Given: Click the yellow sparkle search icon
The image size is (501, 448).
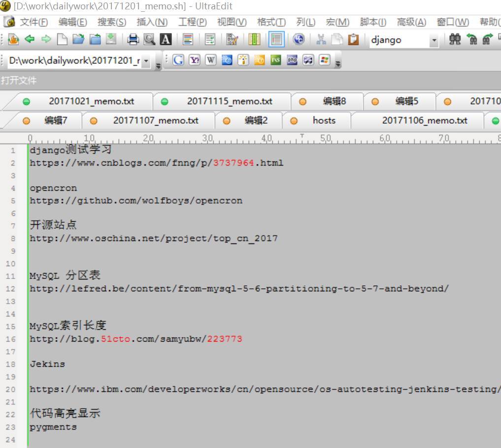Looking at the screenshot, I should pos(243,60).
